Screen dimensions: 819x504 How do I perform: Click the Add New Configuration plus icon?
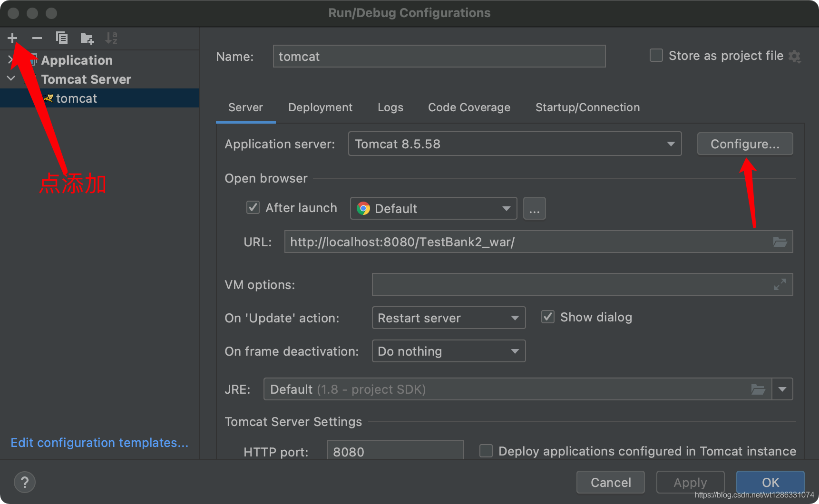pos(12,38)
